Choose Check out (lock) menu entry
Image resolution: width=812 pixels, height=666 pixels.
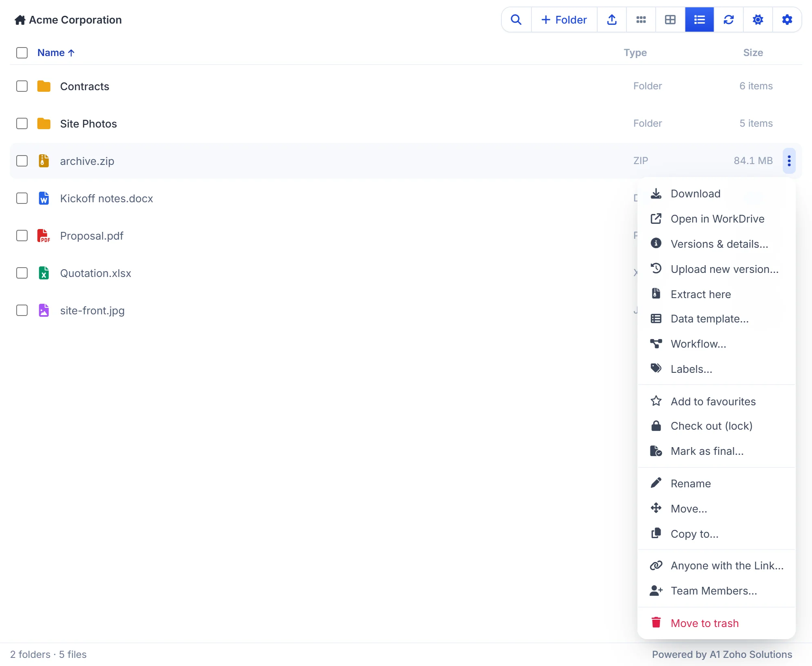click(x=716, y=426)
